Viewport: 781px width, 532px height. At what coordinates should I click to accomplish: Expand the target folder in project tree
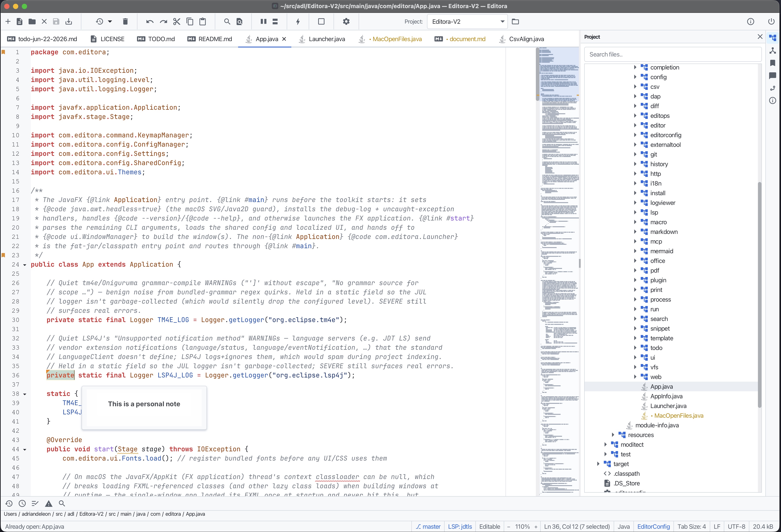(598, 464)
